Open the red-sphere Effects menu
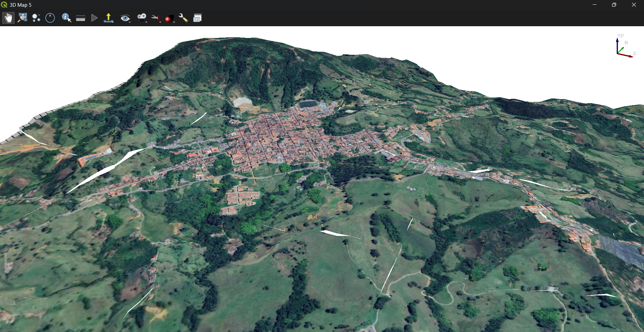The width and height of the screenshot is (644, 332). coord(170,18)
